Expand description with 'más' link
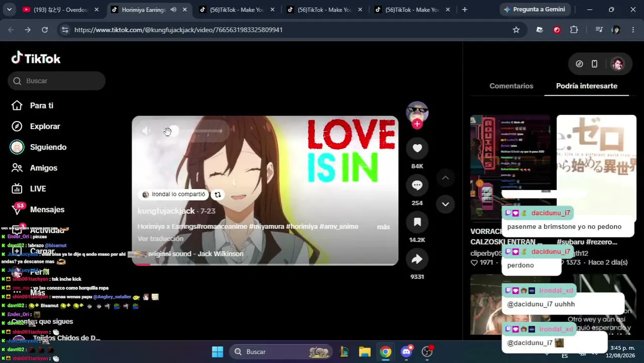This screenshot has width=644, height=363. coord(383,227)
